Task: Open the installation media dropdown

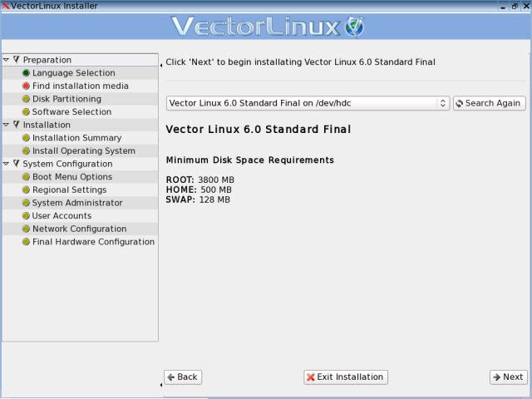Action: coord(308,103)
